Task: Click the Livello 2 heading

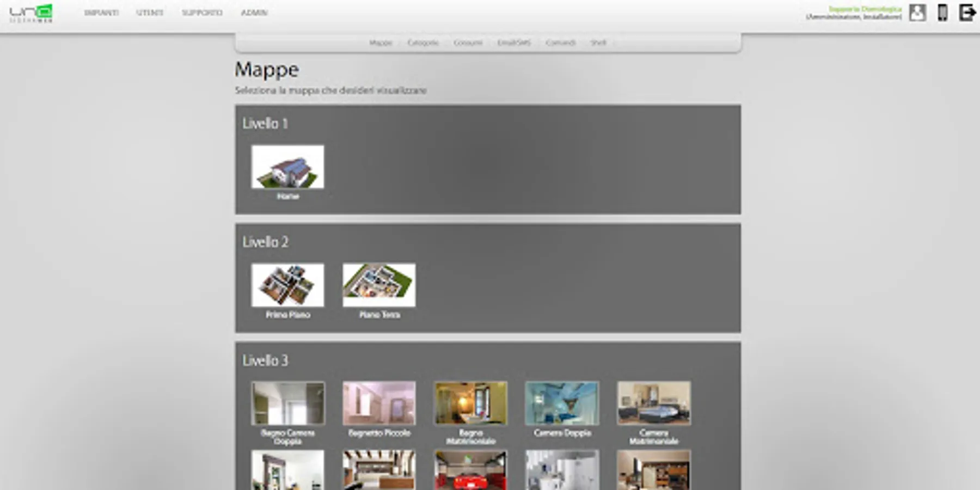Action: click(265, 242)
